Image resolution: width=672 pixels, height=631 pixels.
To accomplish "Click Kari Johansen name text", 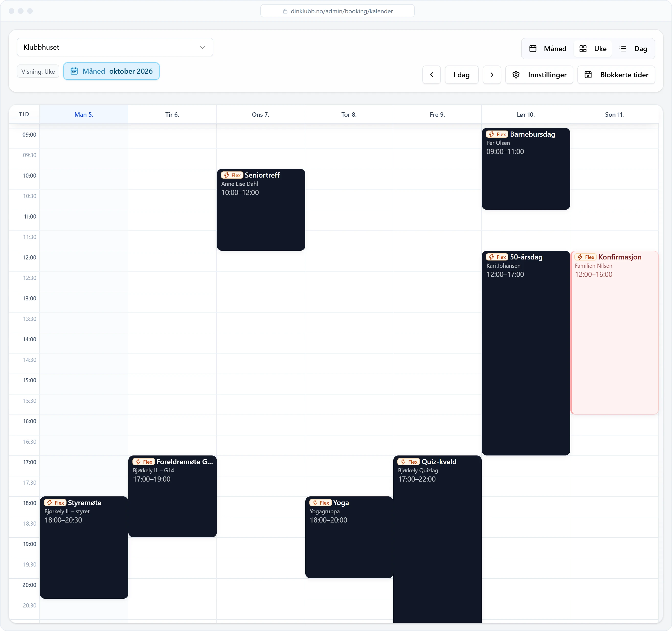I will click(503, 266).
